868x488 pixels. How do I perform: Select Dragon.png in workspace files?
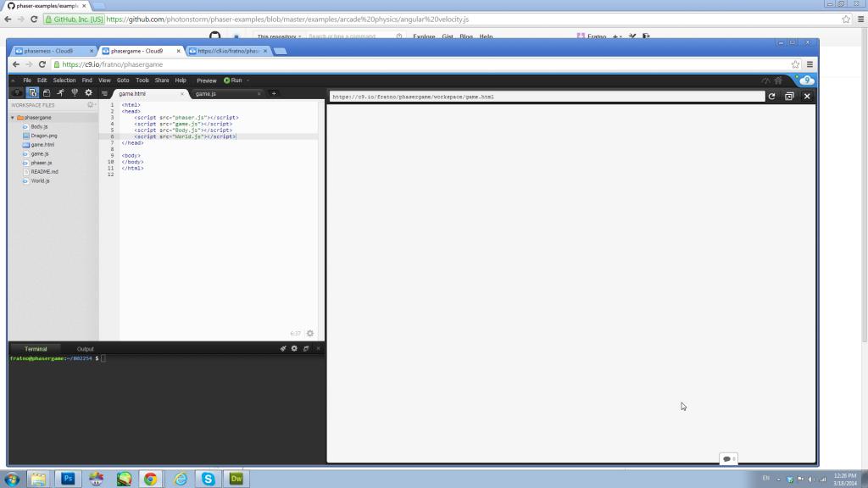(x=44, y=136)
